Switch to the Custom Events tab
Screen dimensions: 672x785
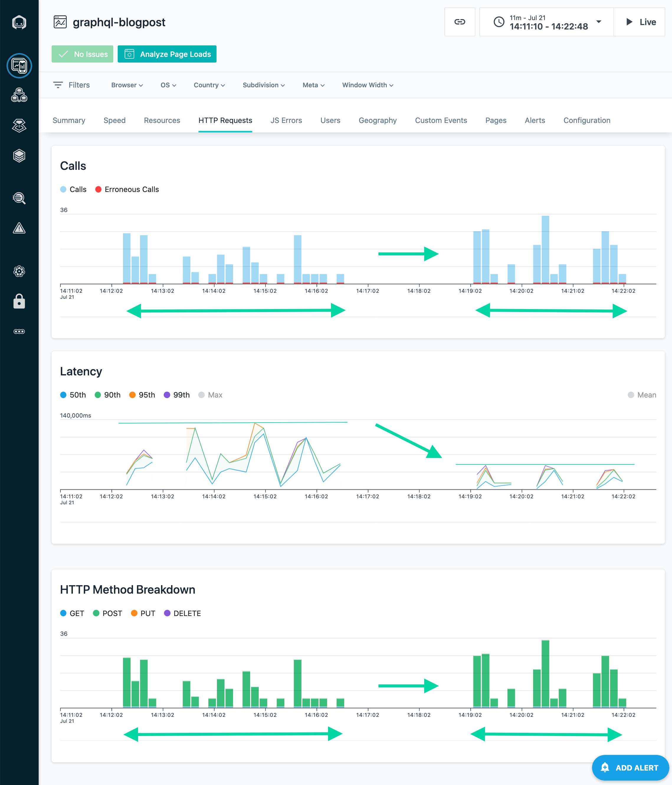[x=441, y=121]
